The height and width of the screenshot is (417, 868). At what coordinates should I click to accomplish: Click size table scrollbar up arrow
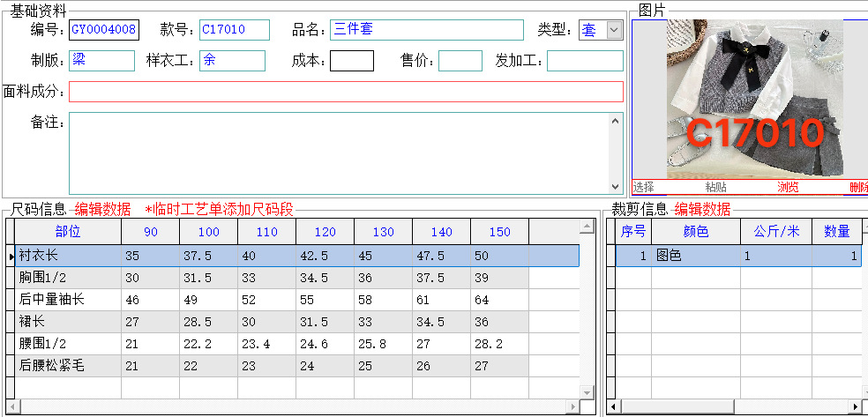tap(587, 225)
